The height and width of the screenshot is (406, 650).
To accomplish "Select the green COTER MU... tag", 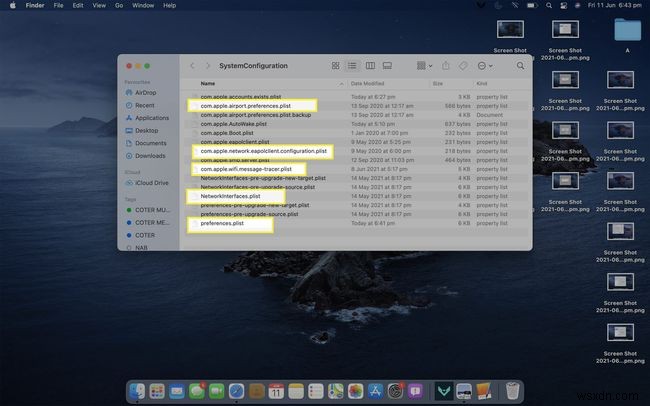I will click(x=148, y=210).
